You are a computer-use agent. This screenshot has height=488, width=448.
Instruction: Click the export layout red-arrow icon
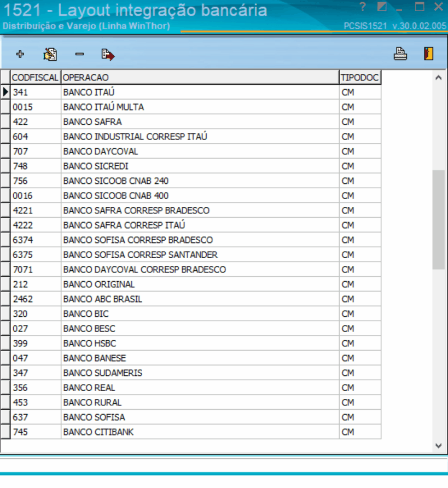pos(108,55)
